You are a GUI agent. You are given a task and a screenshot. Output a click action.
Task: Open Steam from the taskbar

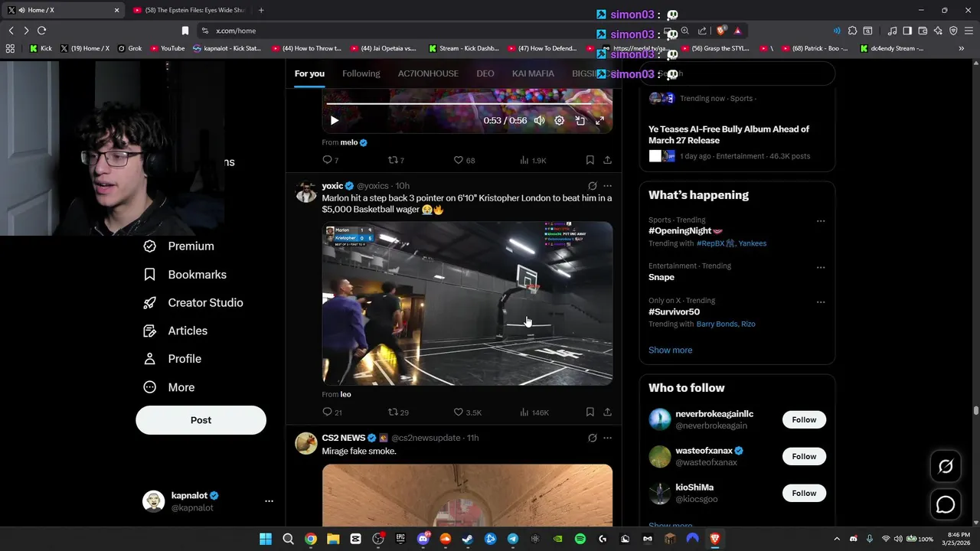(468, 539)
